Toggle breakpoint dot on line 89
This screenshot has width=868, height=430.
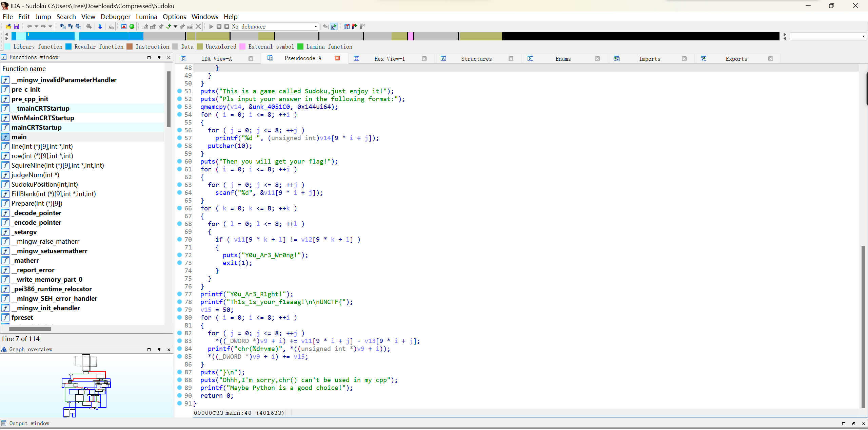tap(180, 388)
